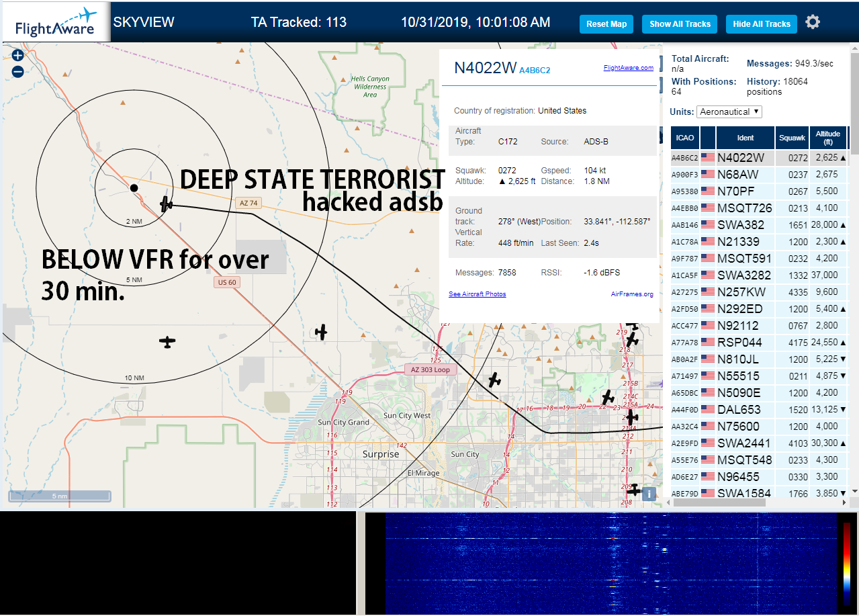This screenshot has height=616, width=859.
Task: Select the MSQT726 row ident
Action: tap(745, 208)
